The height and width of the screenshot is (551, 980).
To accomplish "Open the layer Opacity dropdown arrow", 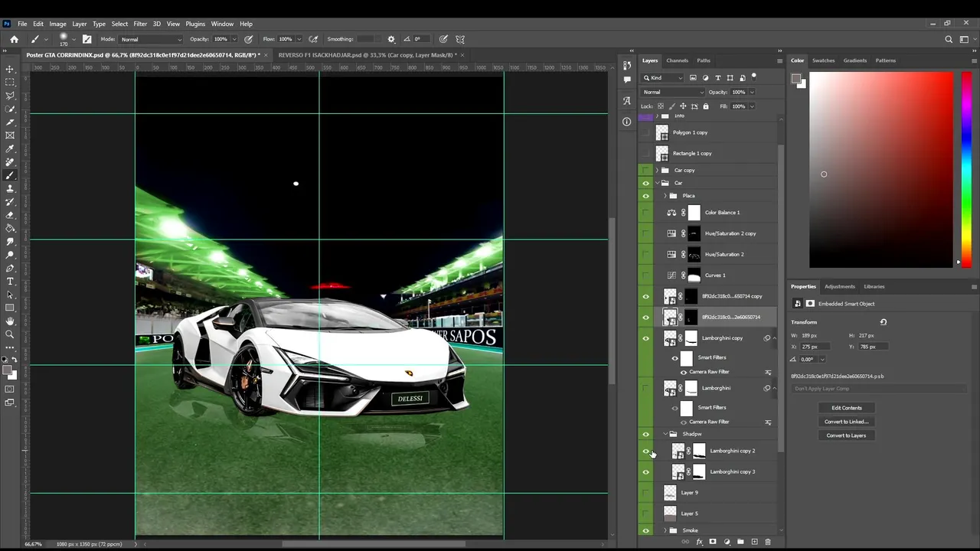I will point(752,92).
